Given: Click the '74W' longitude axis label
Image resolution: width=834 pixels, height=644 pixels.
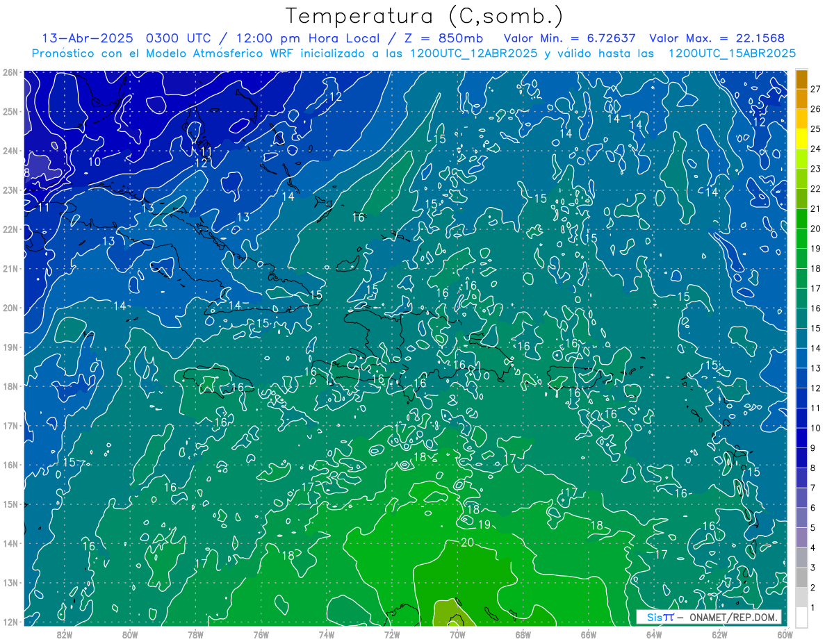Looking at the screenshot, I should coord(326,634).
